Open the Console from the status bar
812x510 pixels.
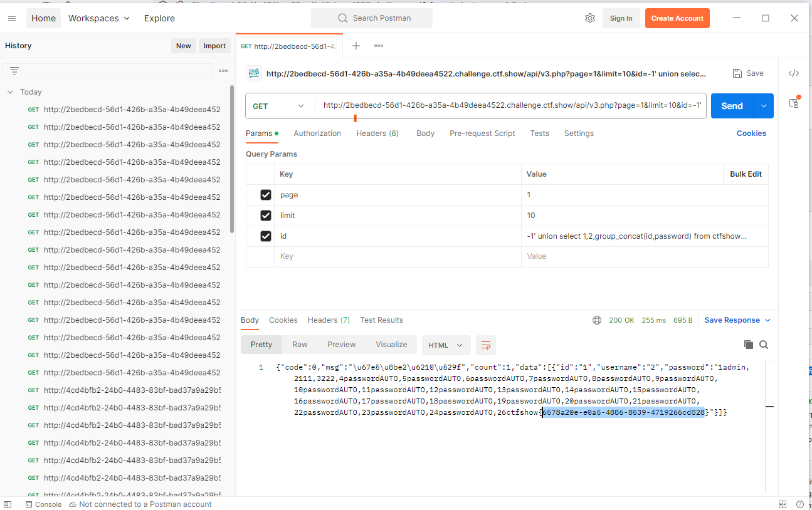point(43,504)
